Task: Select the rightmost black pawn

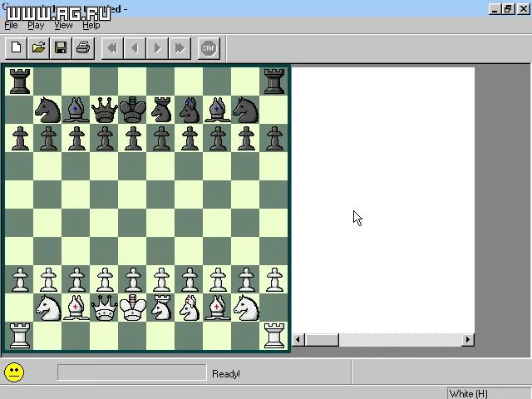Action: point(274,138)
